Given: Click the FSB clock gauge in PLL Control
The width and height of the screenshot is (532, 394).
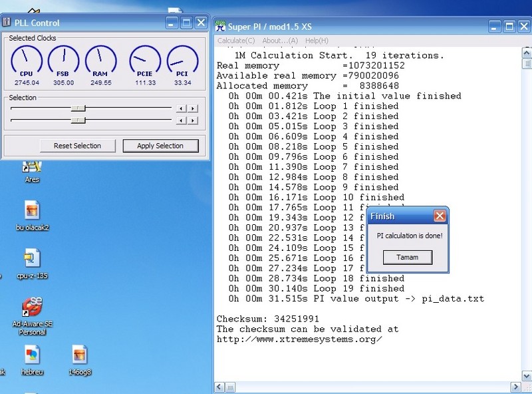Looking at the screenshot, I should (x=63, y=61).
